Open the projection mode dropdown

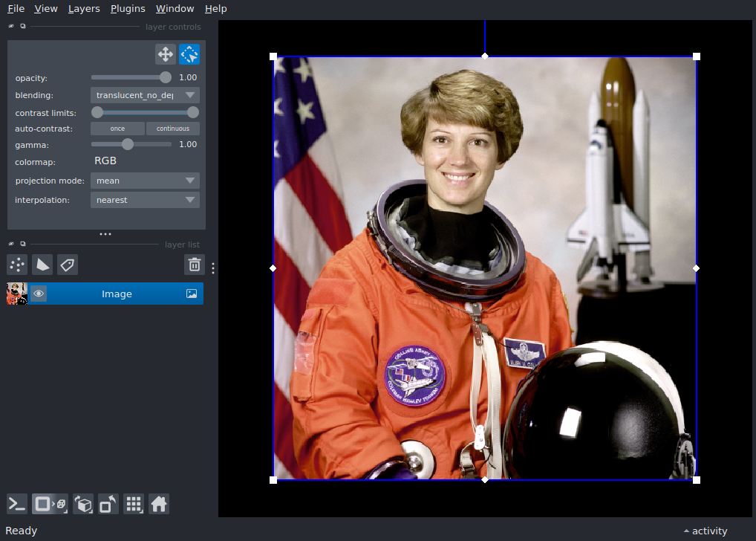(x=144, y=180)
